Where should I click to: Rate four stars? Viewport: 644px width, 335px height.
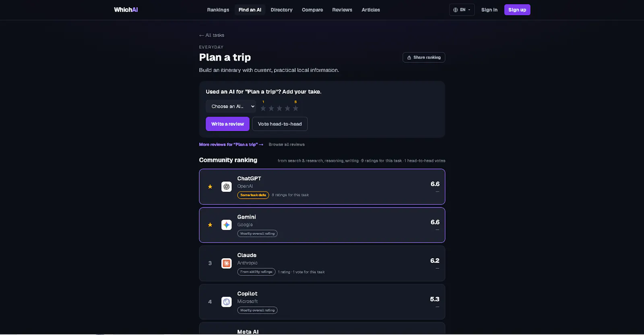click(287, 108)
